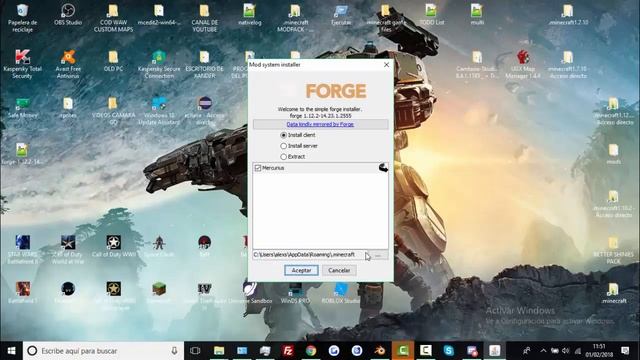Open the Windows 10 Update Assistant icon

tap(159, 111)
